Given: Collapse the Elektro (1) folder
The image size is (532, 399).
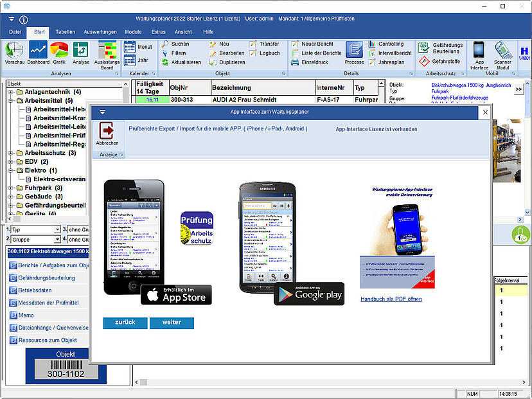Looking at the screenshot, I should point(11,170).
